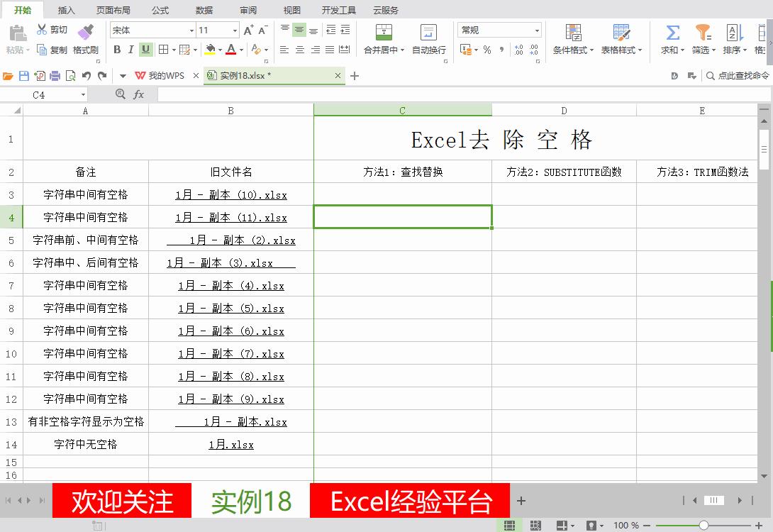This screenshot has width=773, height=532.
Task: Click the 合并居中 (Merge and Center) icon
Action: pos(383,39)
